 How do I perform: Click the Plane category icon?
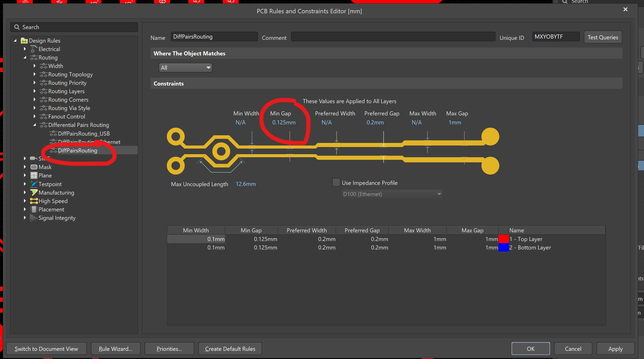tap(34, 175)
